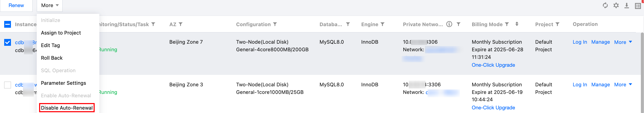The image size is (644, 113).
Task: Filter the Project column with its funnel icon
Action: tap(557, 24)
